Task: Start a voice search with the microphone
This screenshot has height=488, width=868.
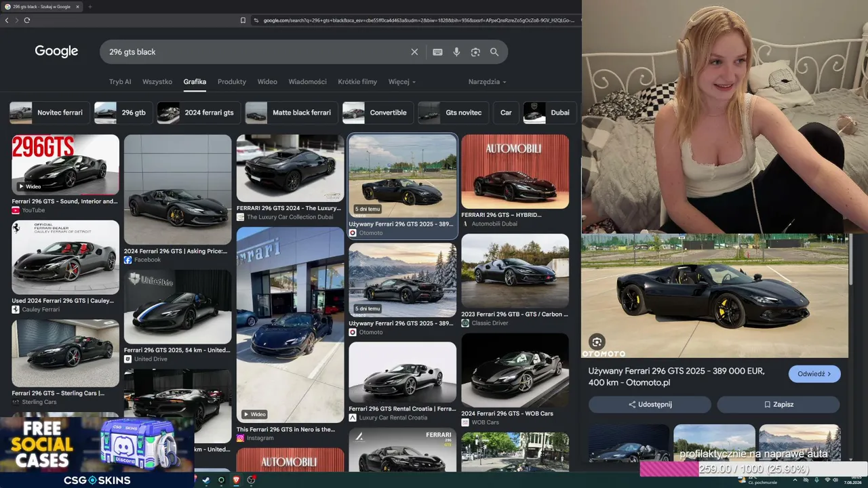Action: point(456,52)
